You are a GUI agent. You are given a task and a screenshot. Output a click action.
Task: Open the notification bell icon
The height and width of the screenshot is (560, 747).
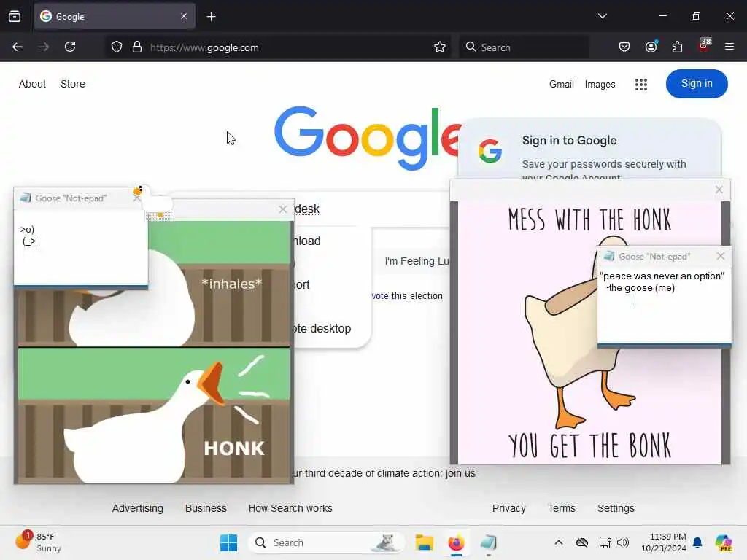pyautogui.click(x=697, y=542)
